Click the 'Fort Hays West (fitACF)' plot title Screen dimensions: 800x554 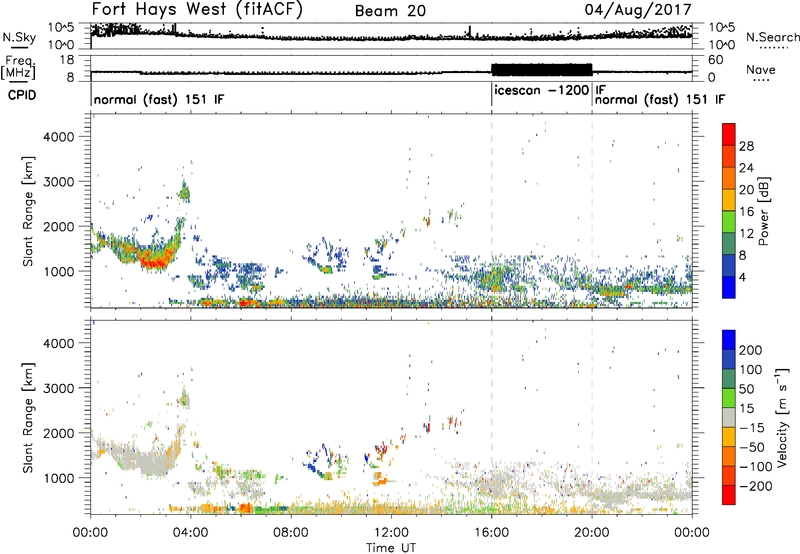pyautogui.click(x=197, y=10)
